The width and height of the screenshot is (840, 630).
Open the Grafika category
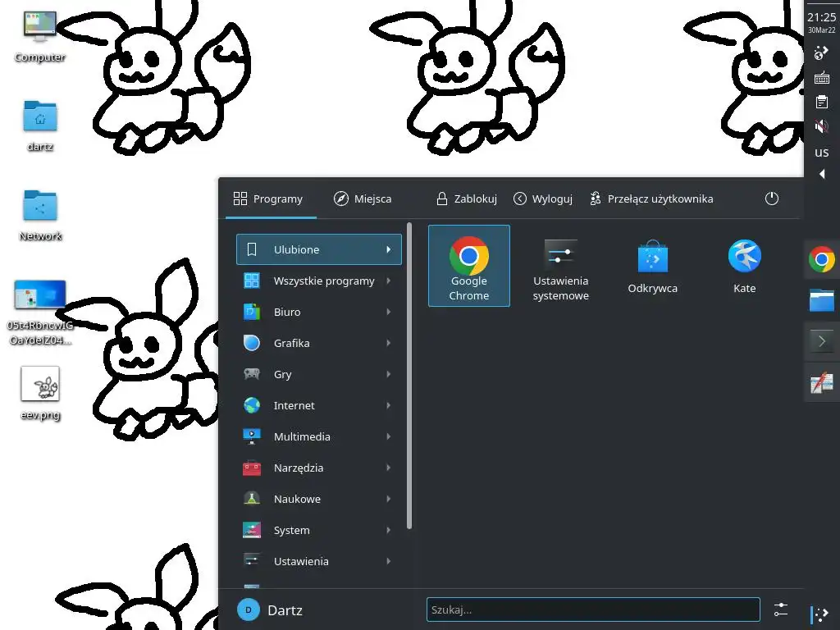pos(319,343)
